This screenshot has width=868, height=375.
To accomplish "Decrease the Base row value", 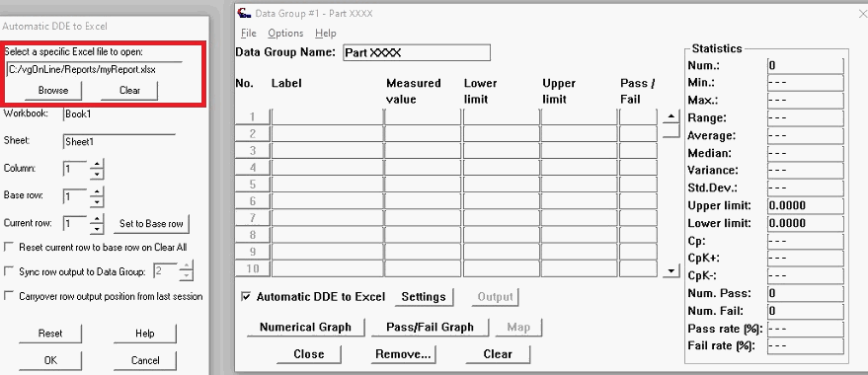I will click(x=97, y=201).
